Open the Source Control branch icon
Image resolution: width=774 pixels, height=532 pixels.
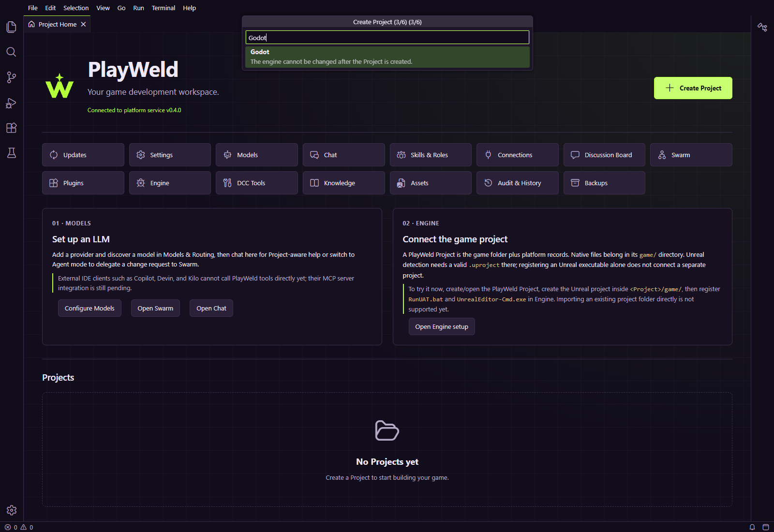12,77
